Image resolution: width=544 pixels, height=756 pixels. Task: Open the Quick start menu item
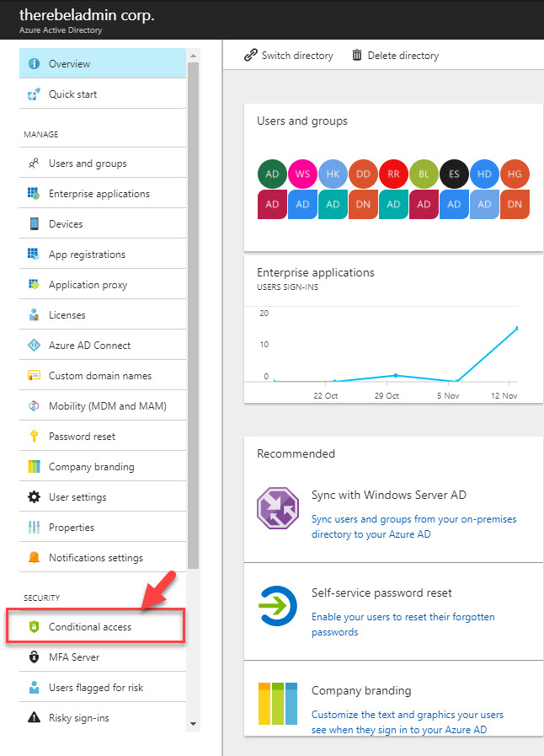(103, 94)
